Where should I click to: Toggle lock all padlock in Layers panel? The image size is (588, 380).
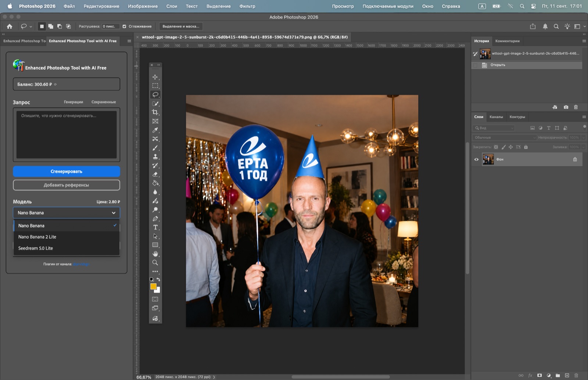pyautogui.click(x=526, y=147)
